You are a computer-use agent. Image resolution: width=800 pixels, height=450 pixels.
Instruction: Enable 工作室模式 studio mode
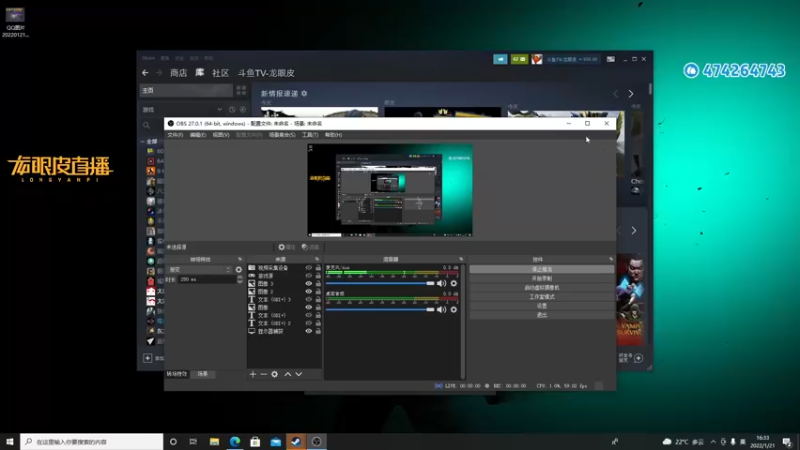pyautogui.click(x=542, y=297)
